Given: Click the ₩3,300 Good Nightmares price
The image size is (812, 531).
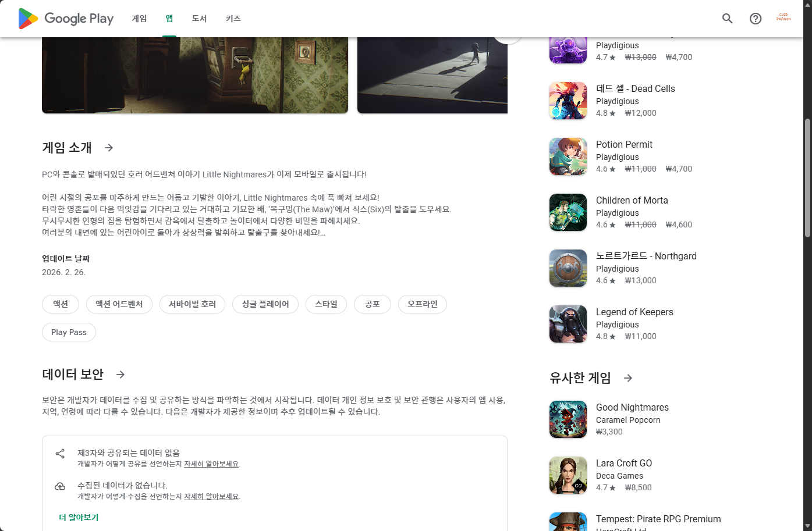Looking at the screenshot, I should point(609,432).
